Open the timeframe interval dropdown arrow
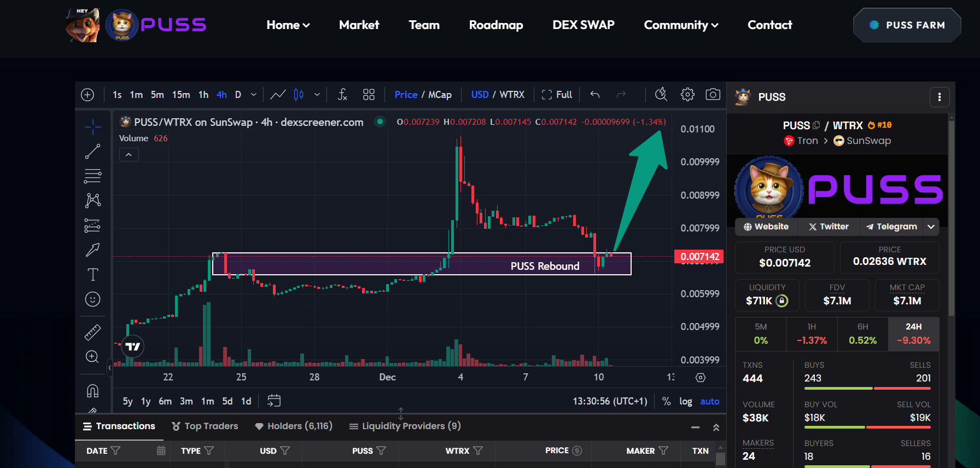 pyautogui.click(x=254, y=95)
